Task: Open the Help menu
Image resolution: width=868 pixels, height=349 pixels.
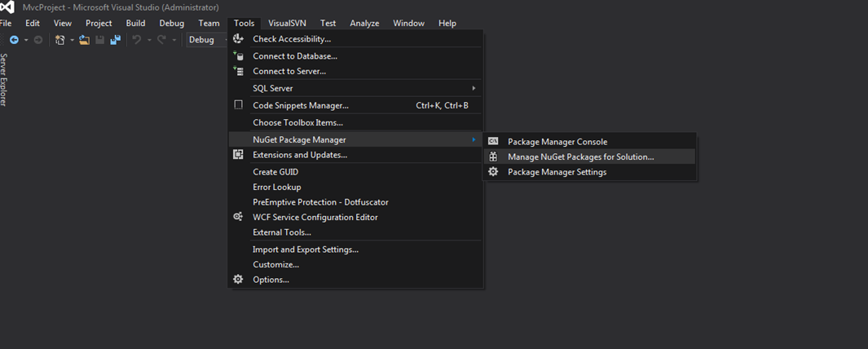Action: (447, 24)
